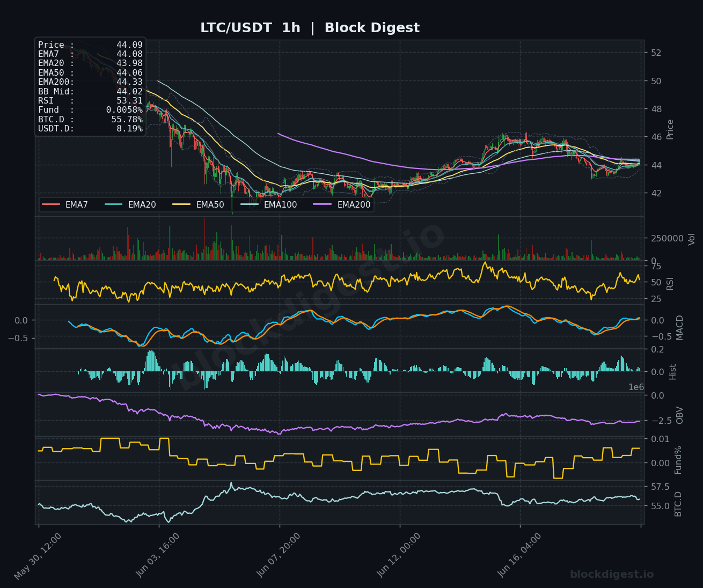Click the EMA20 legend entry
The image size is (703, 588).
130,204
